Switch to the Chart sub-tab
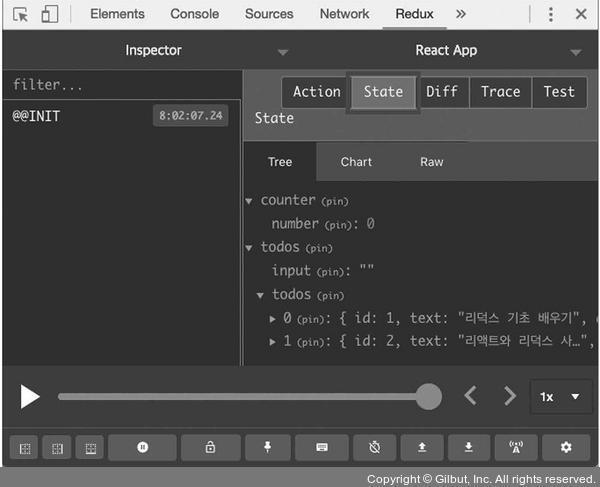Screen dimensions: 600x487 click(356, 162)
